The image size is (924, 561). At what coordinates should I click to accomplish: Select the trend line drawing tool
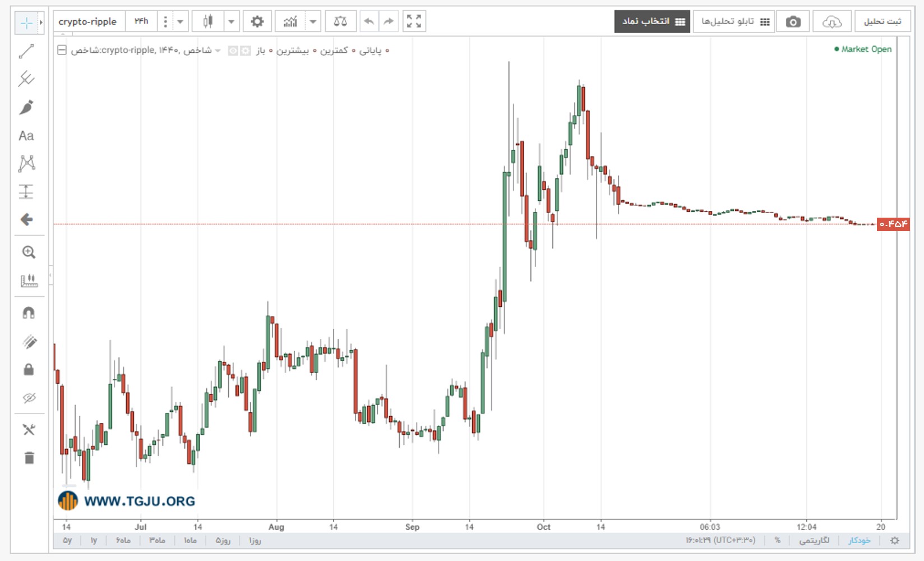[x=26, y=51]
